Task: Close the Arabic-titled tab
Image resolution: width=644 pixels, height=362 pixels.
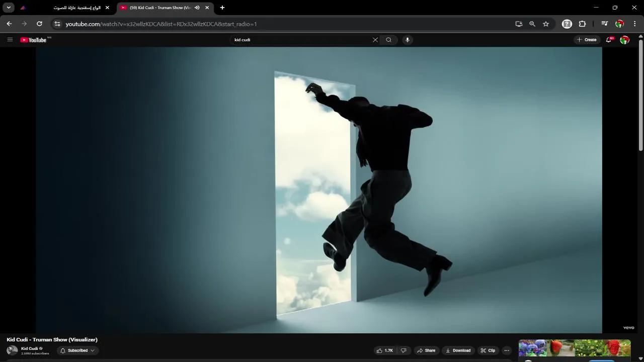Action: click(107, 8)
